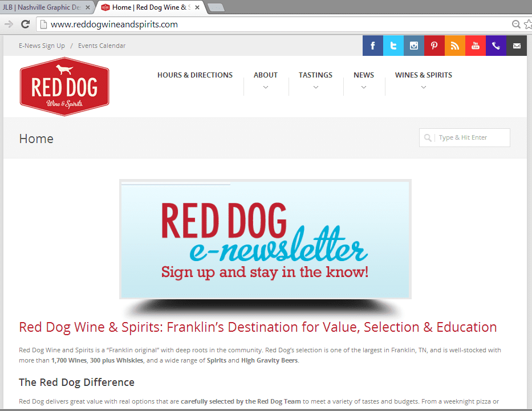
Task: Expand the About menu chevron
Action: (266, 87)
